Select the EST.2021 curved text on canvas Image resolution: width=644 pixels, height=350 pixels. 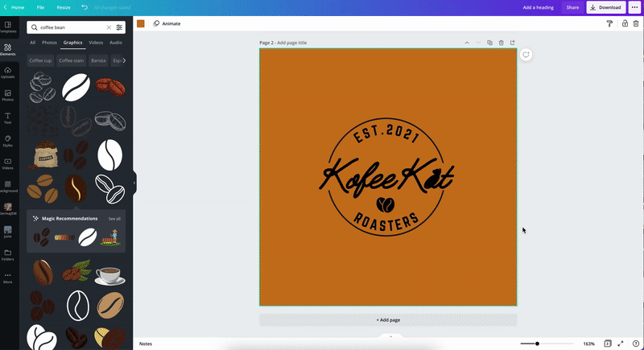pyautogui.click(x=386, y=134)
